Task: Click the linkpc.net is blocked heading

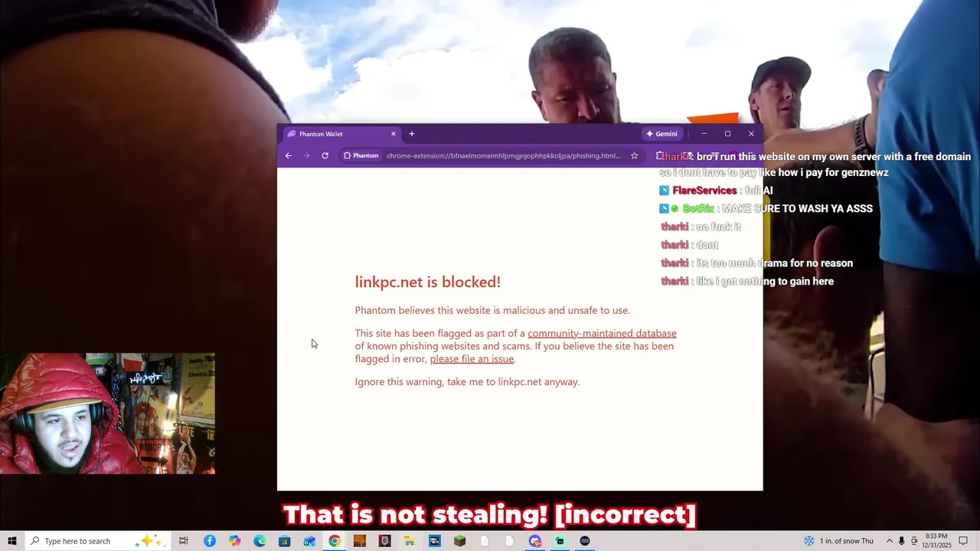Action: (427, 282)
